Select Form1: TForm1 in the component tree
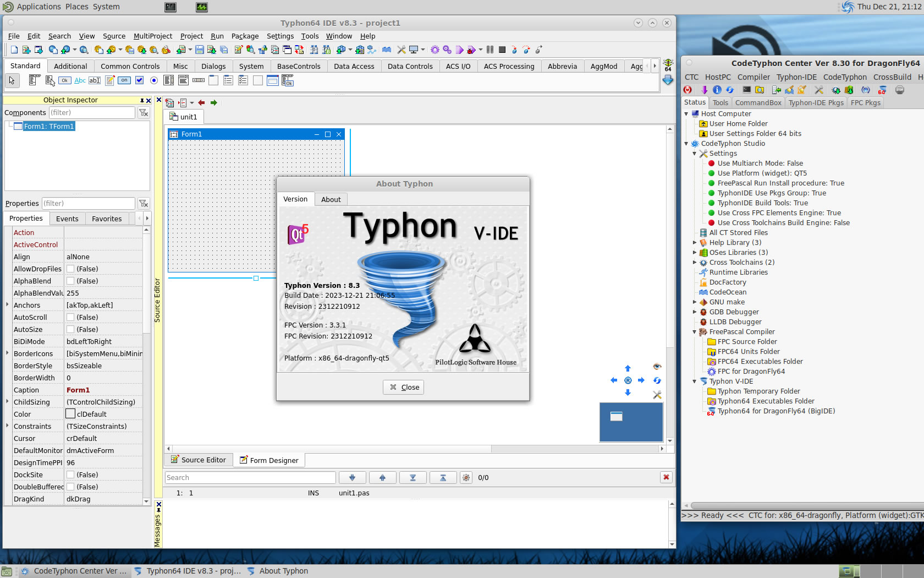Image resolution: width=924 pixels, height=578 pixels. tap(48, 127)
